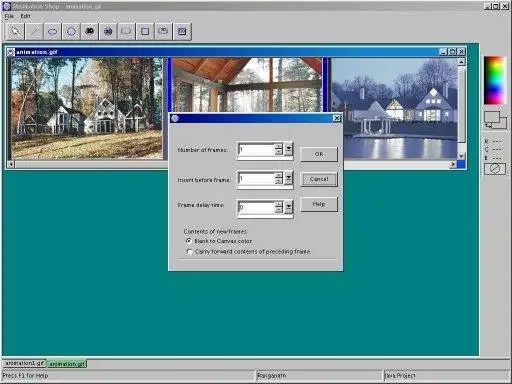Pick the filled circle tool
The image size is (512, 384).
pos(108,32)
